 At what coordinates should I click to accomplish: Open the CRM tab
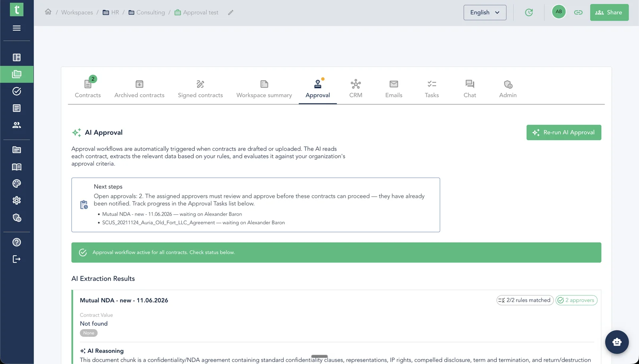pyautogui.click(x=356, y=88)
